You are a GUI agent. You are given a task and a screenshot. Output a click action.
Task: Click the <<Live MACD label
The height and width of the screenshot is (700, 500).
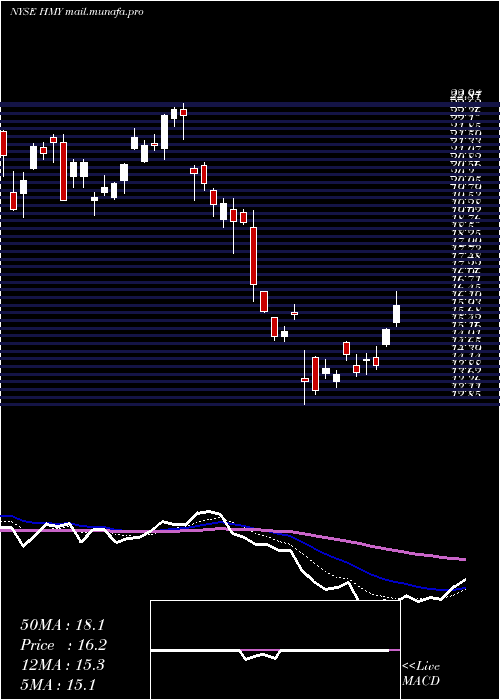coord(421,673)
